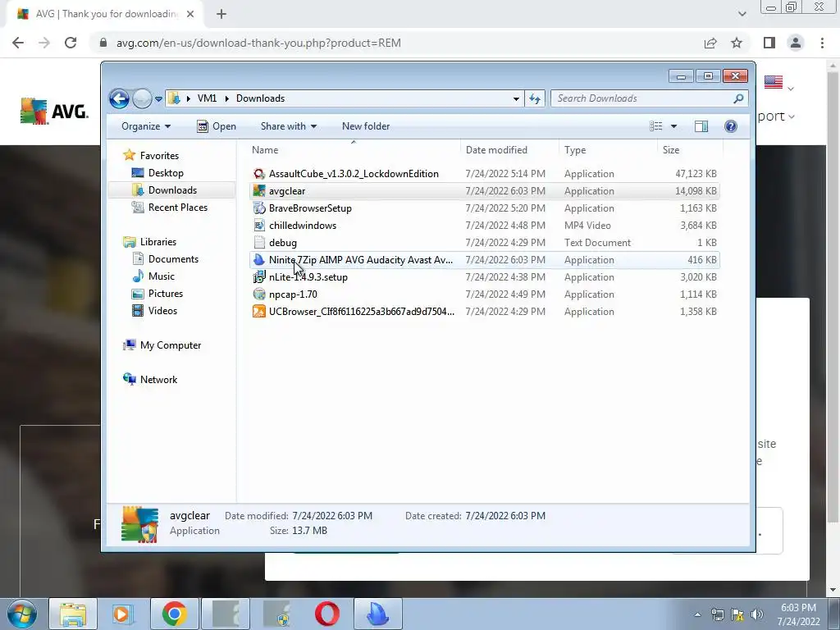Select Desktop in Favorites

(x=166, y=172)
